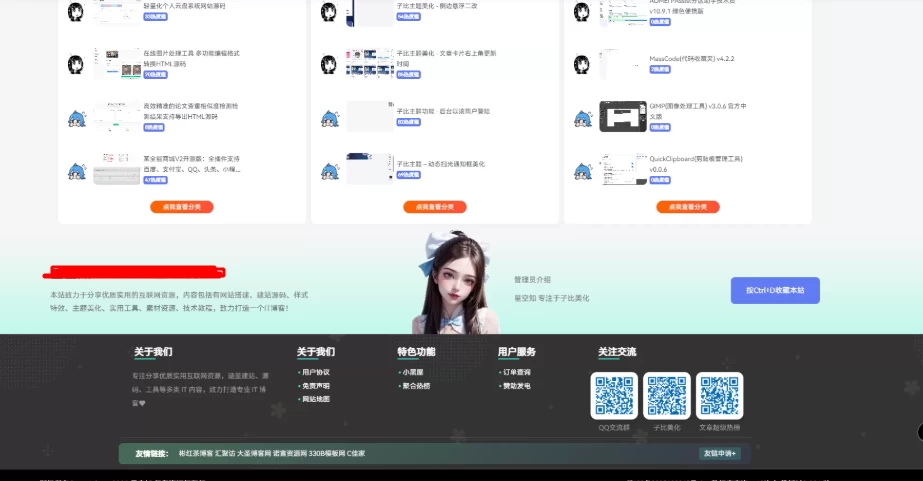Click the 管理员介绍 text
Image resolution: width=923 pixels, height=481 pixels.
[x=532, y=280]
